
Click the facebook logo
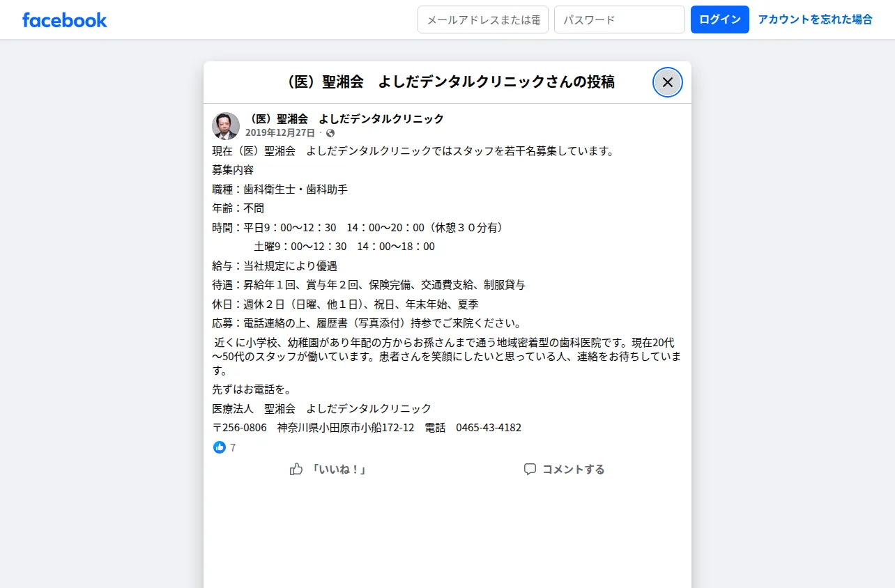[64, 20]
